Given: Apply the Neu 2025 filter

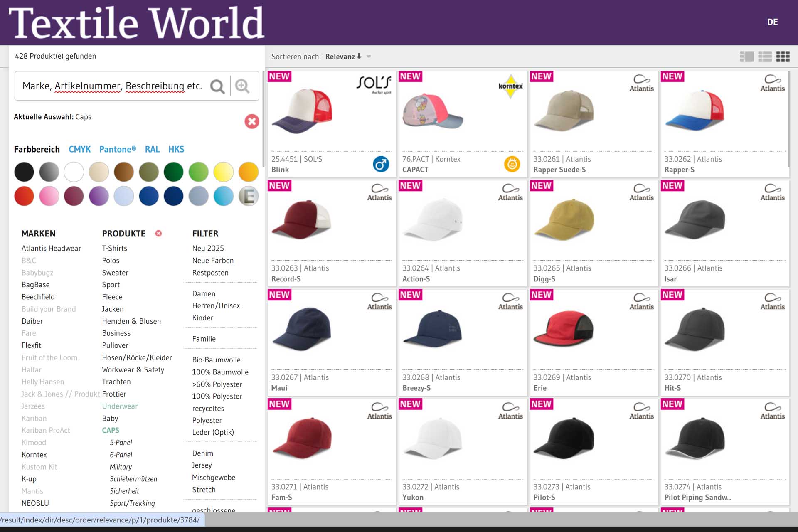Looking at the screenshot, I should coord(208,249).
